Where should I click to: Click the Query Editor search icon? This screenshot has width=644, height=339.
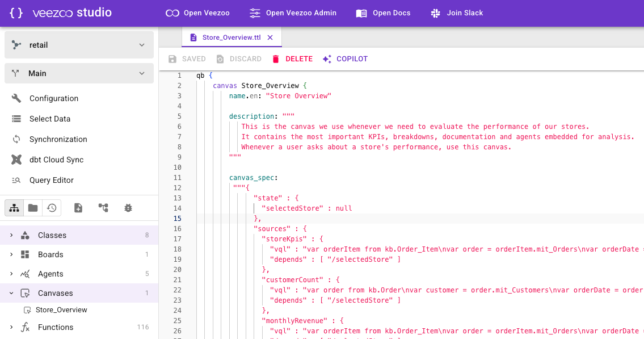coord(16,180)
